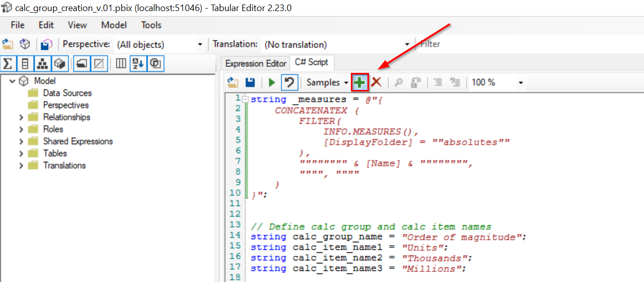The width and height of the screenshot is (644, 282).
Task: Toggle display of partitions cube icon
Action: [60, 63]
